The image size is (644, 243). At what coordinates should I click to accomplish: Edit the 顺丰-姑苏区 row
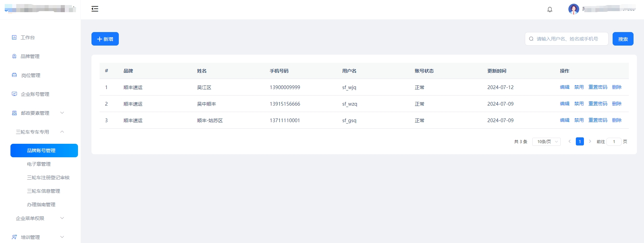coord(565,120)
